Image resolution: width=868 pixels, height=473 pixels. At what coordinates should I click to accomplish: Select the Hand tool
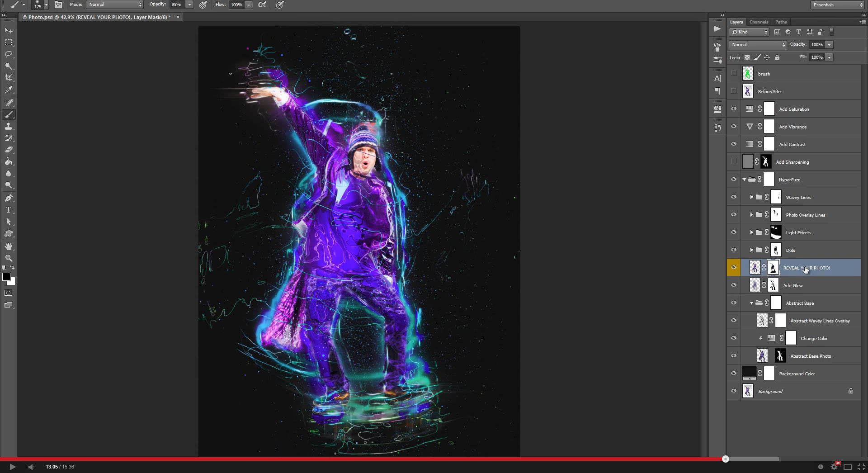tap(9, 246)
